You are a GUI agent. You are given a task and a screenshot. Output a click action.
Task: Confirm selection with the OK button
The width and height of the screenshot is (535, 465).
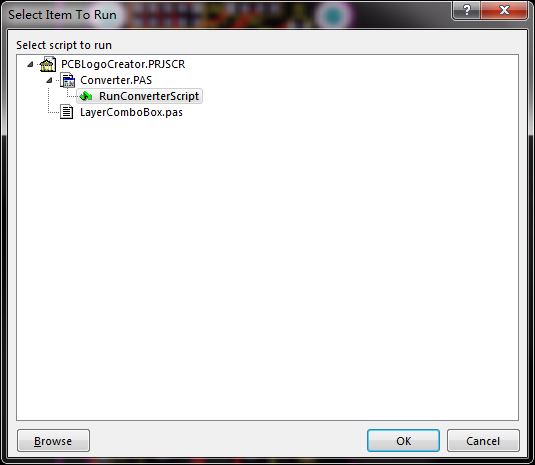tap(403, 441)
